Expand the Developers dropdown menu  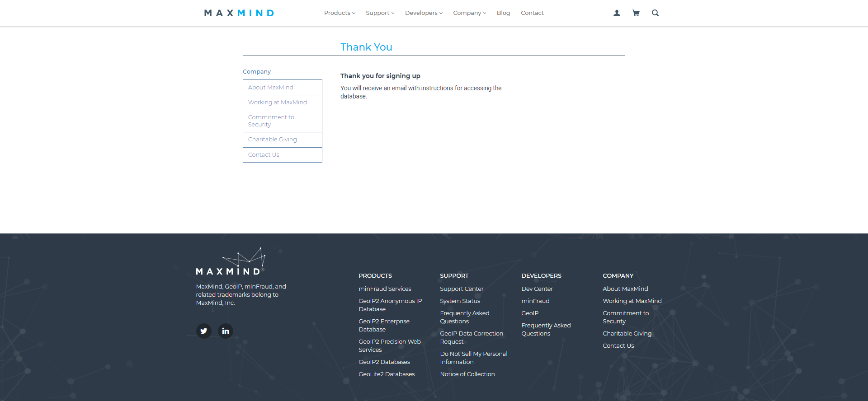(x=424, y=13)
